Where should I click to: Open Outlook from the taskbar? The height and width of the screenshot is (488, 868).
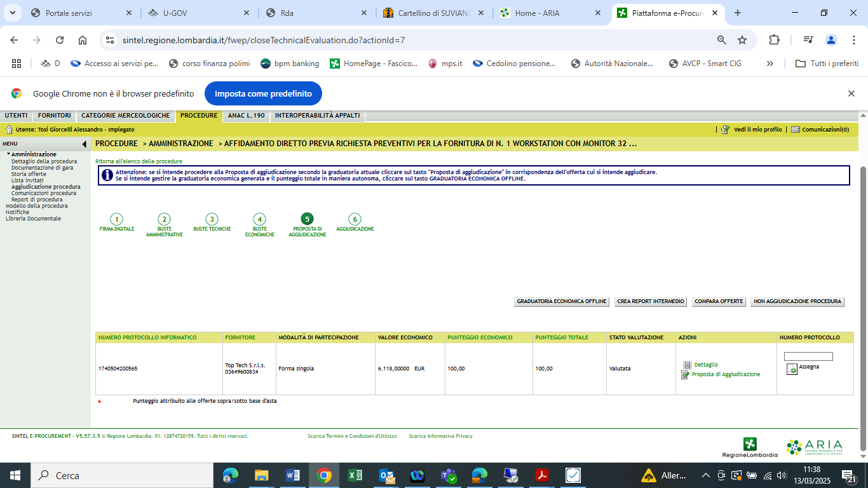[386, 475]
